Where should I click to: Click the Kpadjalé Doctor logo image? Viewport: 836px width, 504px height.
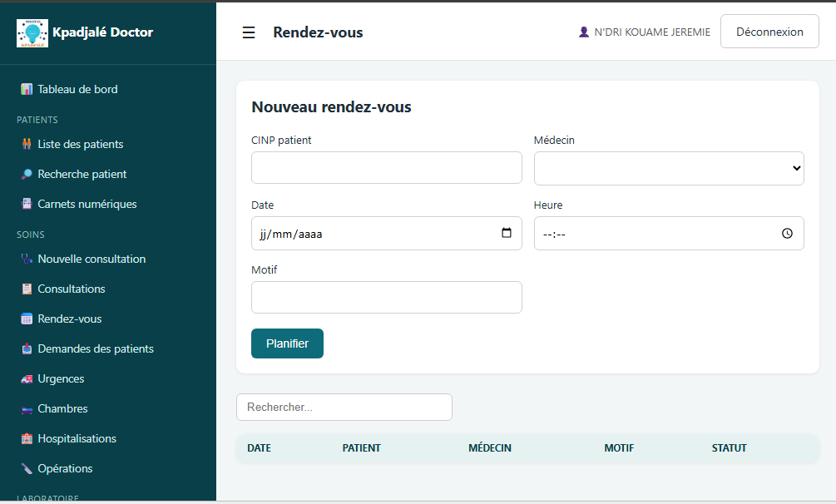click(32, 33)
